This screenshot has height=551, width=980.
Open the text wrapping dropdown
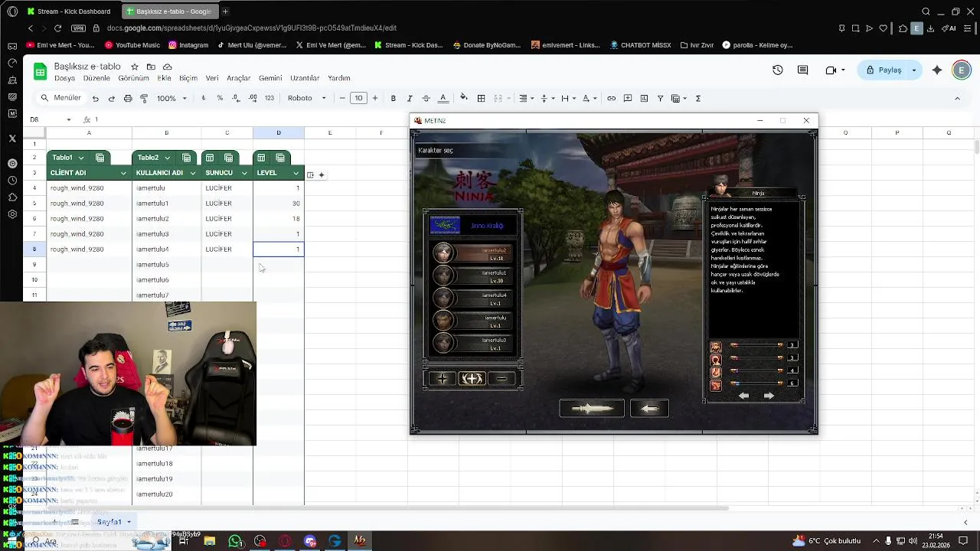coord(567,98)
